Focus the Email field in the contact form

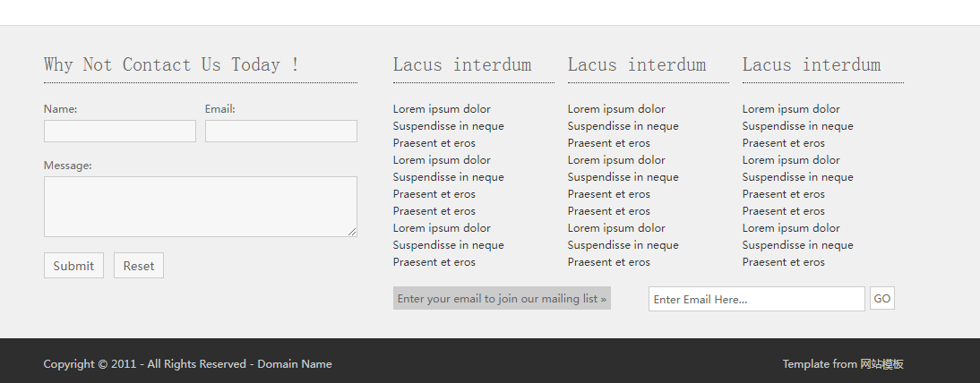point(280,132)
